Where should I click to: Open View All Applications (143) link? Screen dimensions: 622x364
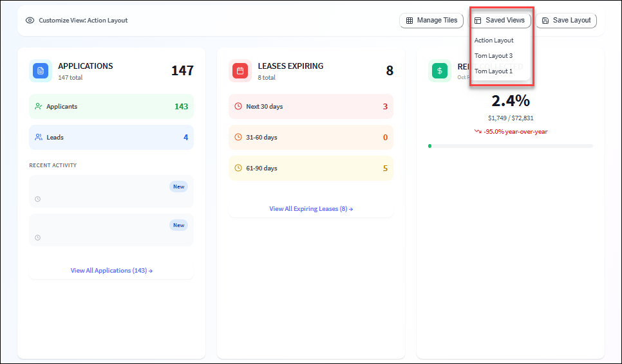pyautogui.click(x=111, y=271)
